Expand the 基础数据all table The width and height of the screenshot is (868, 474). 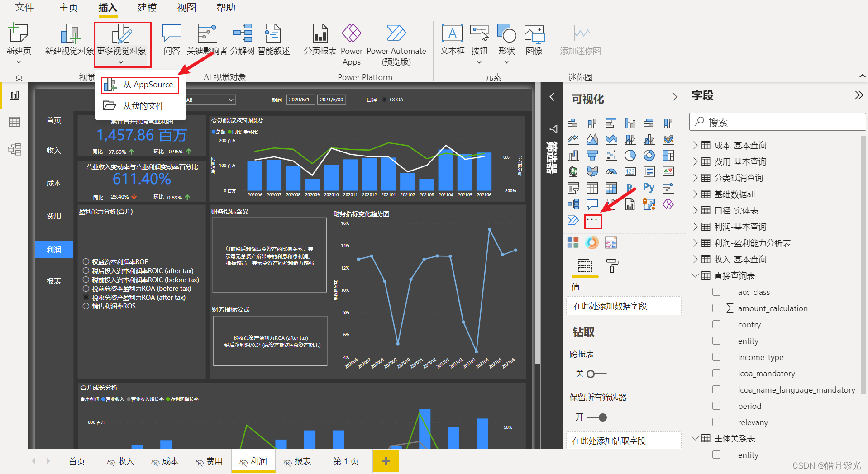click(696, 194)
